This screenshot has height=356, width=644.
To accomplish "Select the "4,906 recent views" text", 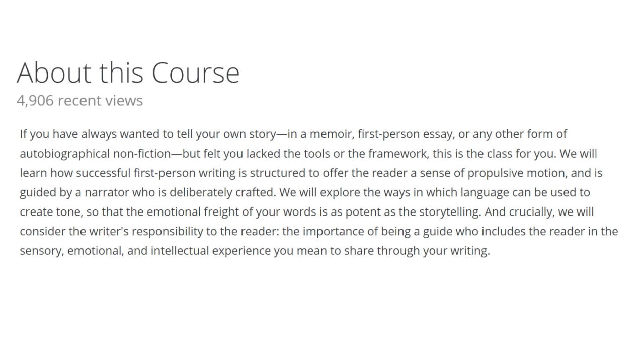I will [x=79, y=101].
